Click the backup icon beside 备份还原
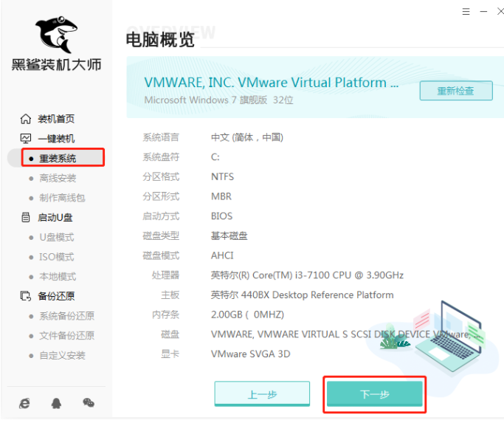The height and width of the screenshot is (423, 504). point(26,296)
